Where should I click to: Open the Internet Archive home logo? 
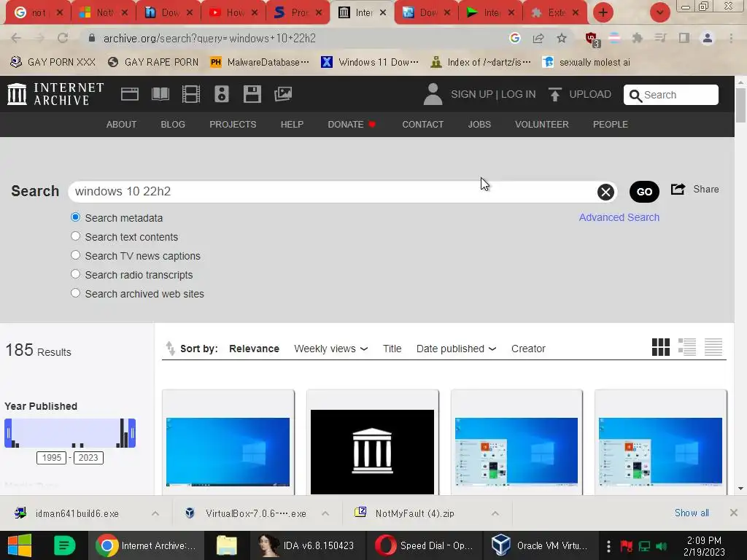point(55,94)
